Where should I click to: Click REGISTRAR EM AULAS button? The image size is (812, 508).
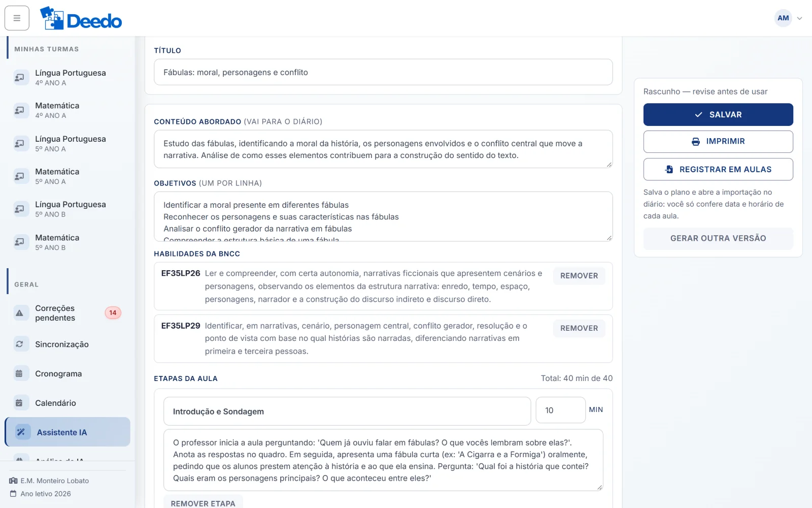pyautogui.click(x=718, y=169)
